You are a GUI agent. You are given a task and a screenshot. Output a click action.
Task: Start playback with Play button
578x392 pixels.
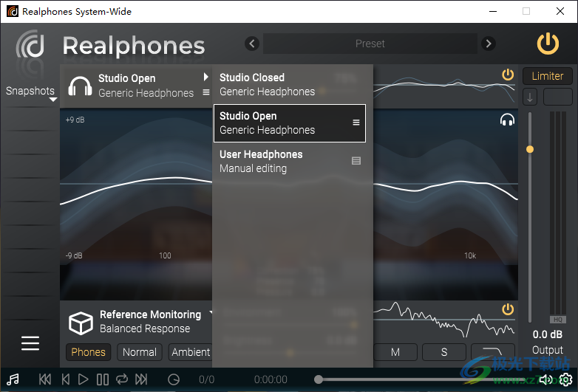tap(84, 379)
